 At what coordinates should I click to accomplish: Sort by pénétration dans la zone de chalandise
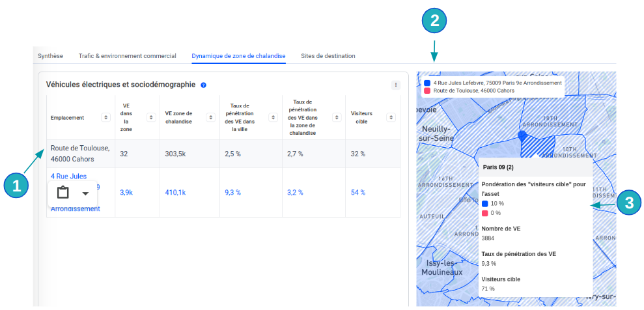tap(336, 117)
